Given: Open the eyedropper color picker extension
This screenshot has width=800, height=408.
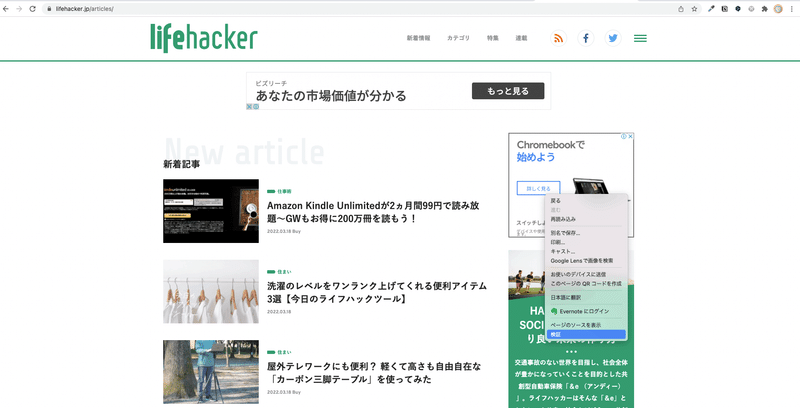Looking at the screenshot, I should pyautogui.click(x=711, y=9).
